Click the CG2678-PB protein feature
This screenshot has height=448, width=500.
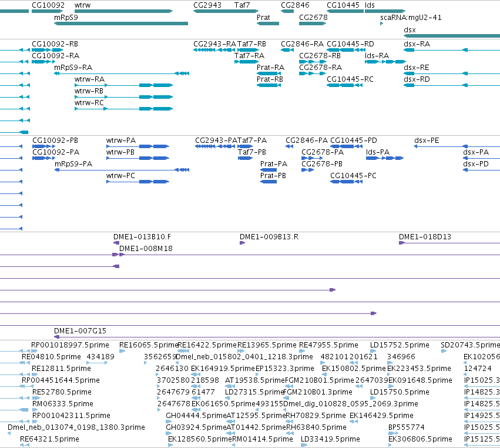pos(308,170)
